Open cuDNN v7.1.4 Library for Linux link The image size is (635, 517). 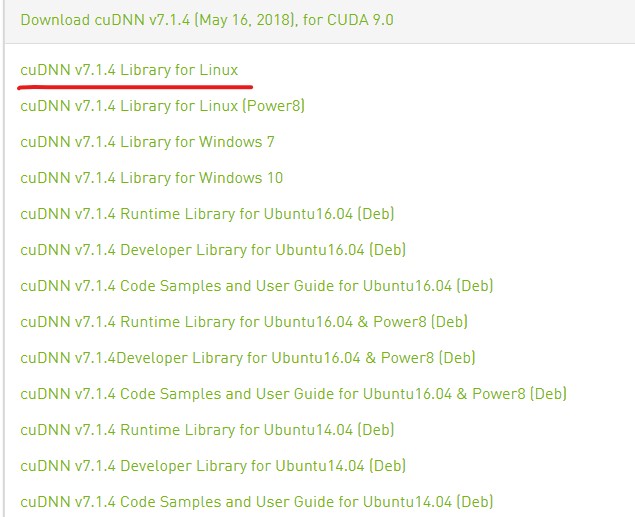[x=129, y=70]
